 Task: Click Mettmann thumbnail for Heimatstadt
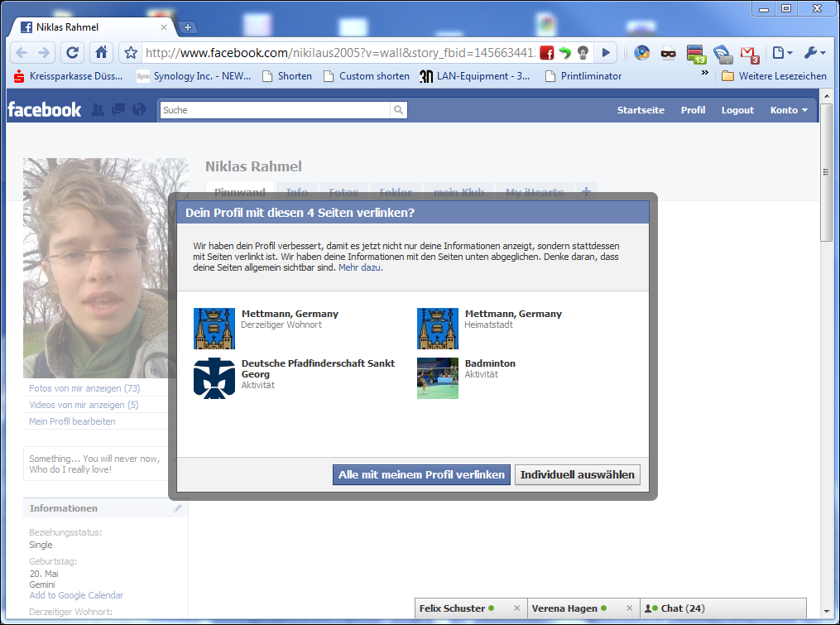click(438, 329)
